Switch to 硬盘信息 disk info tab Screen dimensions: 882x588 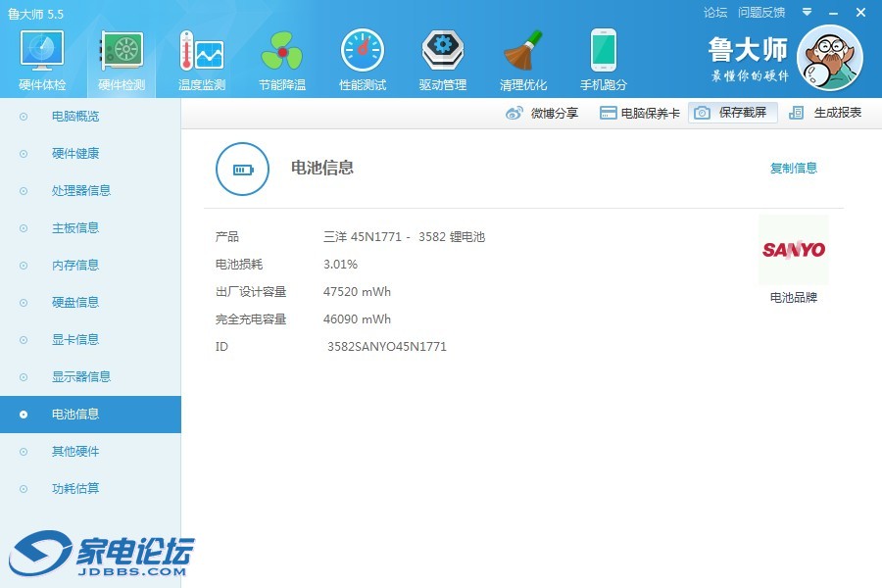75,303
